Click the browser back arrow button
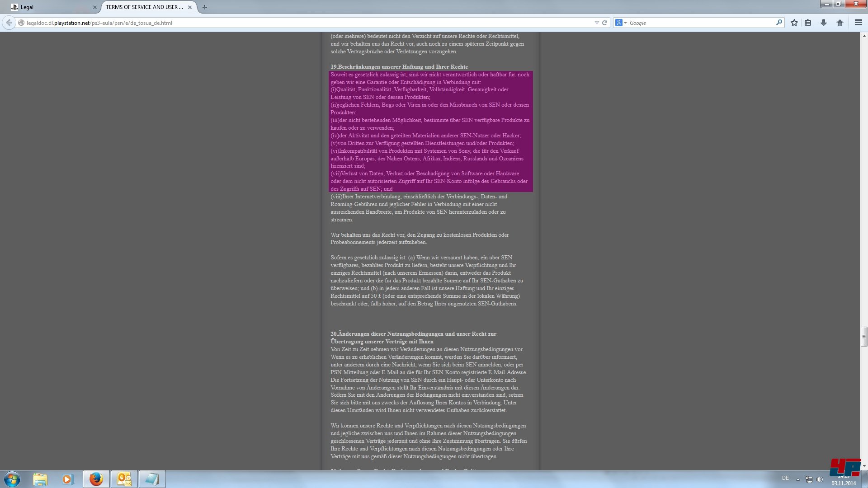Image resolution: width=868 pixels, height=488 pixels. click(x=9, y=23)
